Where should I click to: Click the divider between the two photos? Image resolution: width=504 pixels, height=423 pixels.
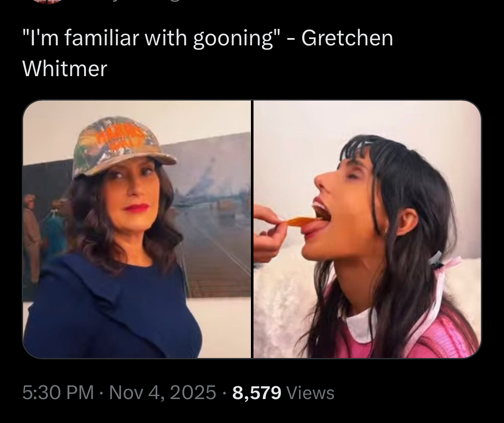coord(252,229)
